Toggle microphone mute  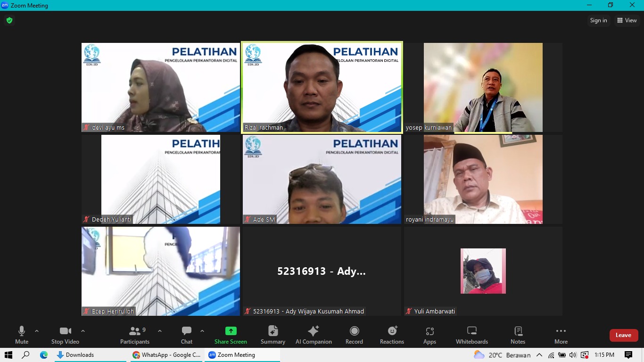tap(21, 335)
